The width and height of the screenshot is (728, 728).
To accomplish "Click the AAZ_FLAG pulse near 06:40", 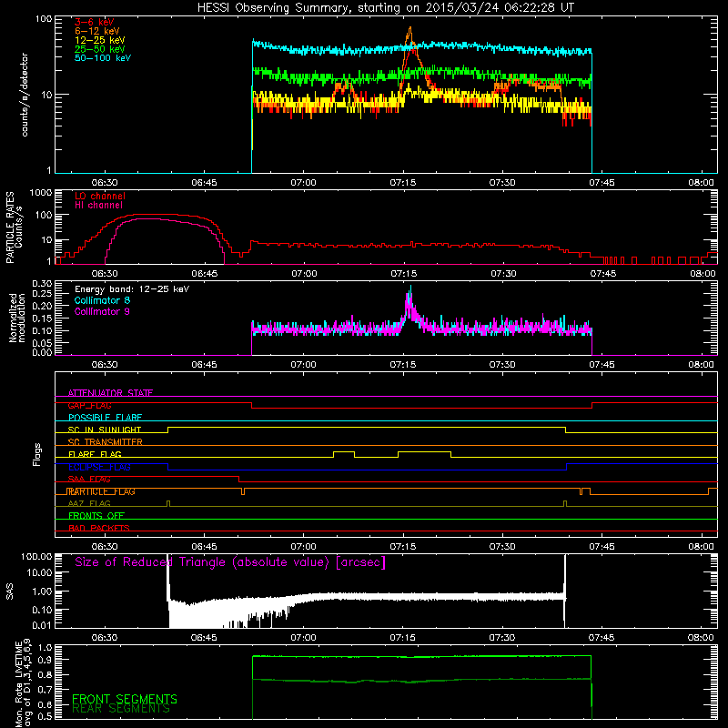I will click(x=168, y=503).
